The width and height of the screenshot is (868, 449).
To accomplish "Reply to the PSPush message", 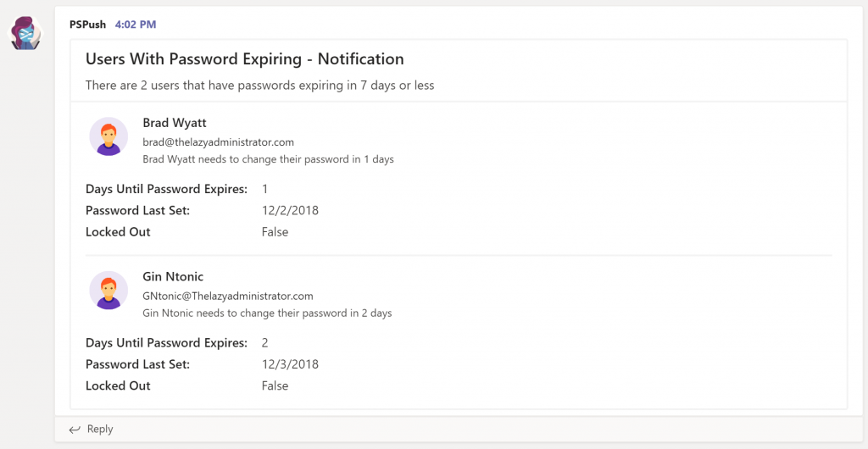I will tap(92, 430).
